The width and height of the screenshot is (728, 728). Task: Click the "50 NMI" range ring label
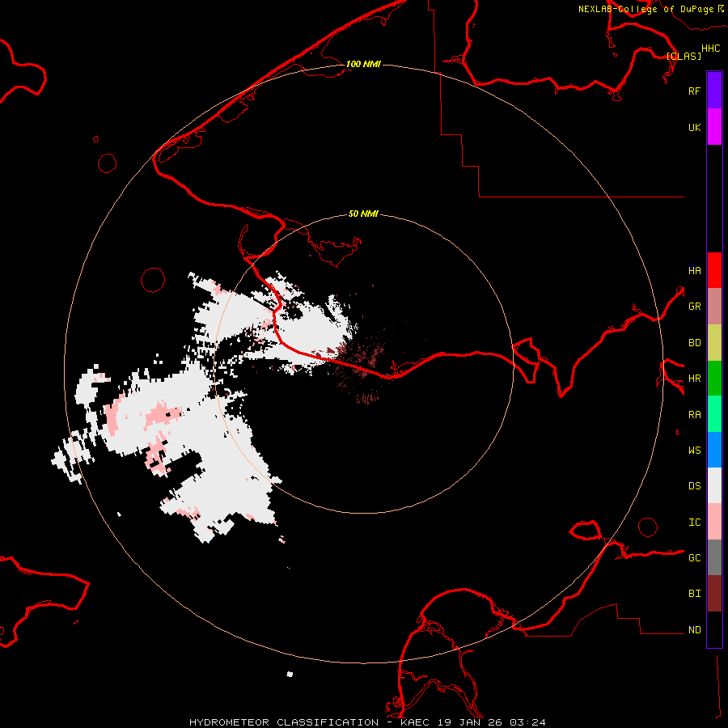point(363,214)
